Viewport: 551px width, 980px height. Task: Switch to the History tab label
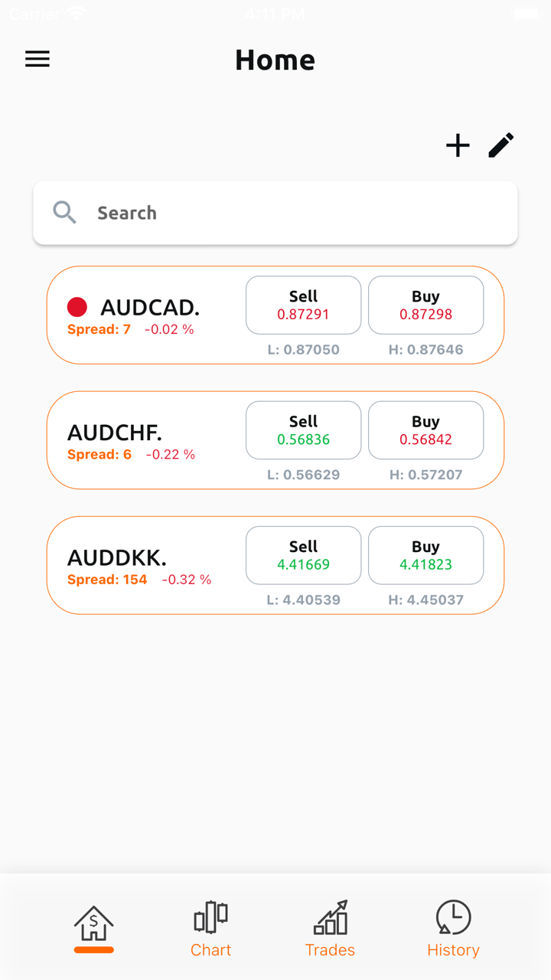click(x=453, y=950)
